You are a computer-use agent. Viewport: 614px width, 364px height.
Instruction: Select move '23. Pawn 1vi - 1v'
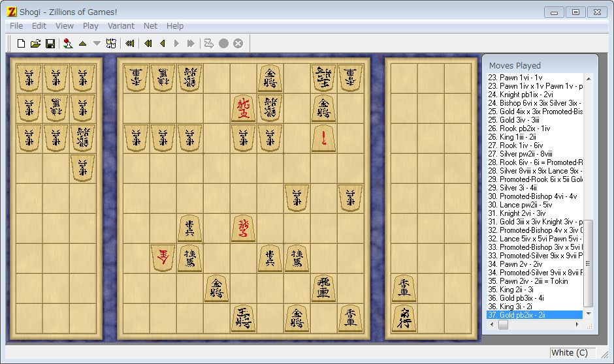(x=534, y=78)
